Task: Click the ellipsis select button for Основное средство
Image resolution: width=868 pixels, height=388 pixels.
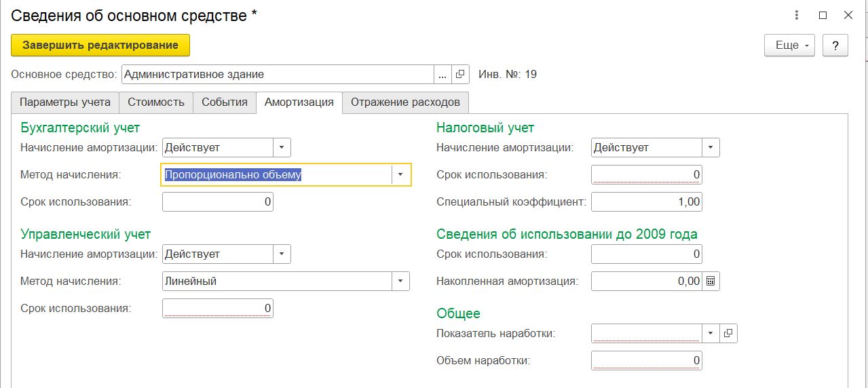Action: pos(442,75)
